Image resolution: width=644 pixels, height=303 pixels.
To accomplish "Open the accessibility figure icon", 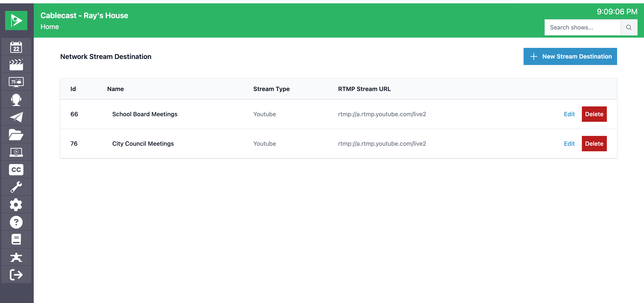I will click(x=16, y=257).
